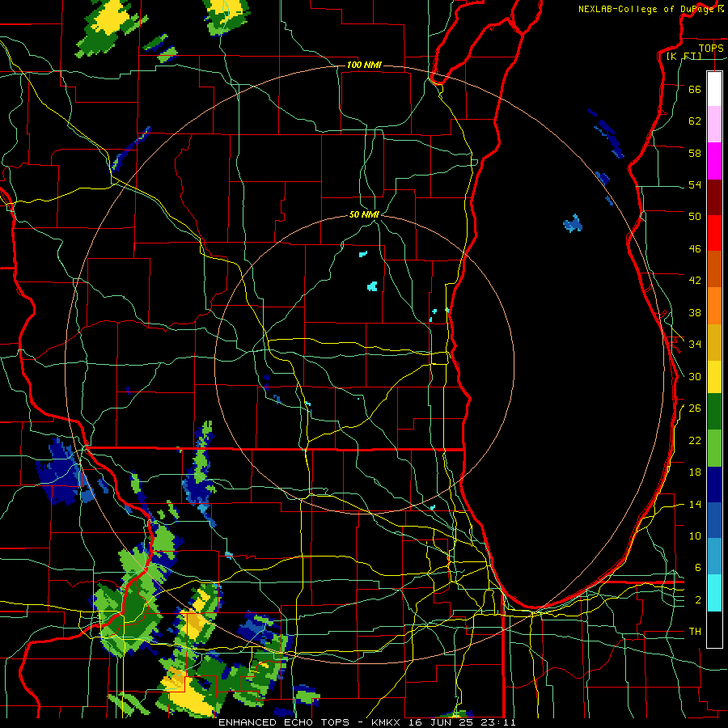Viewport: 728px width, 728px height.
Task: Select the navy blue legend band
Action: (x=714, y=485)
